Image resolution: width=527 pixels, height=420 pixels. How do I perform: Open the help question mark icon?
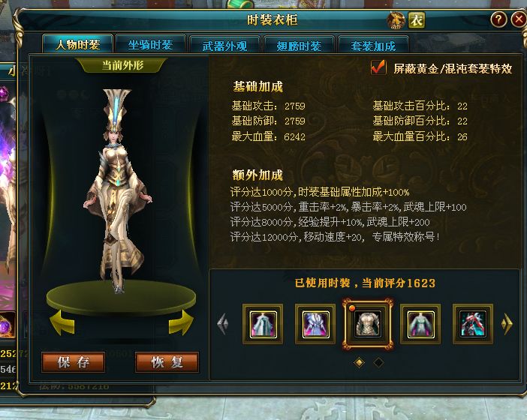pos(498,19)
